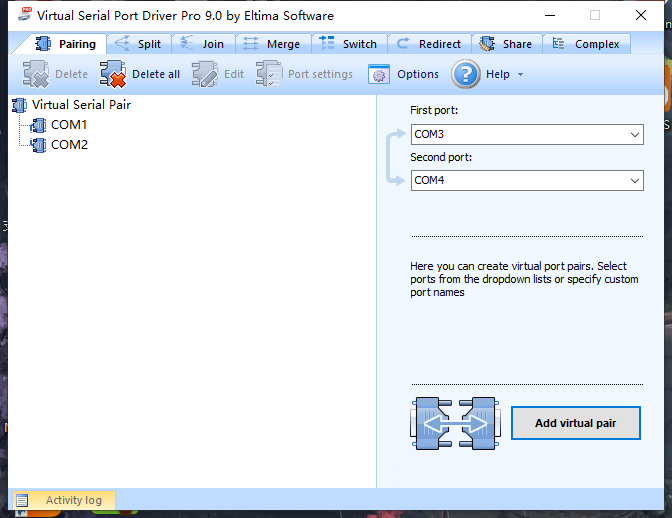This screenshot has width=672, height=518.
Task: Switch to the Split tab
Action: coord(139,44)
